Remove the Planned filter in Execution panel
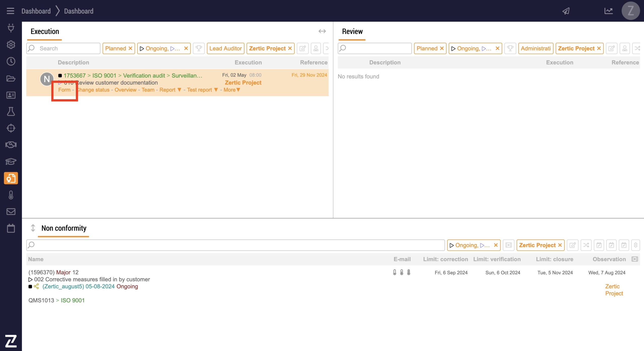Screen dimensions: 644x351 click(130, 48)
